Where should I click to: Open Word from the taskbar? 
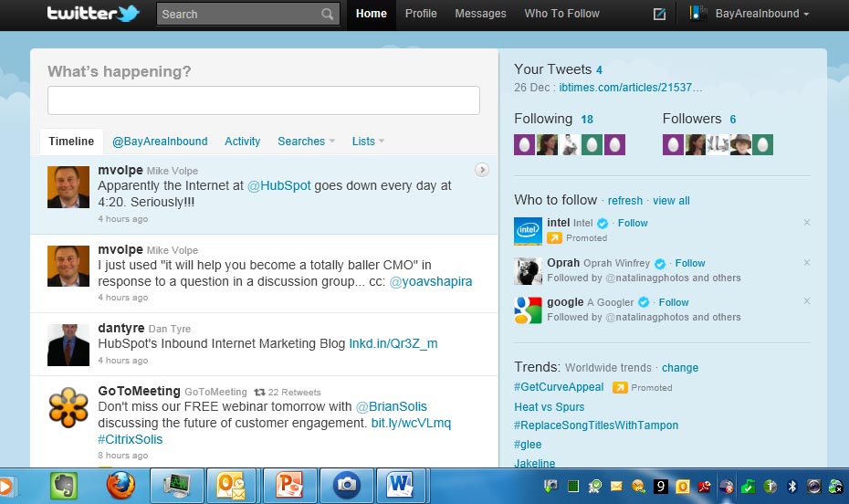coord(401,486)
